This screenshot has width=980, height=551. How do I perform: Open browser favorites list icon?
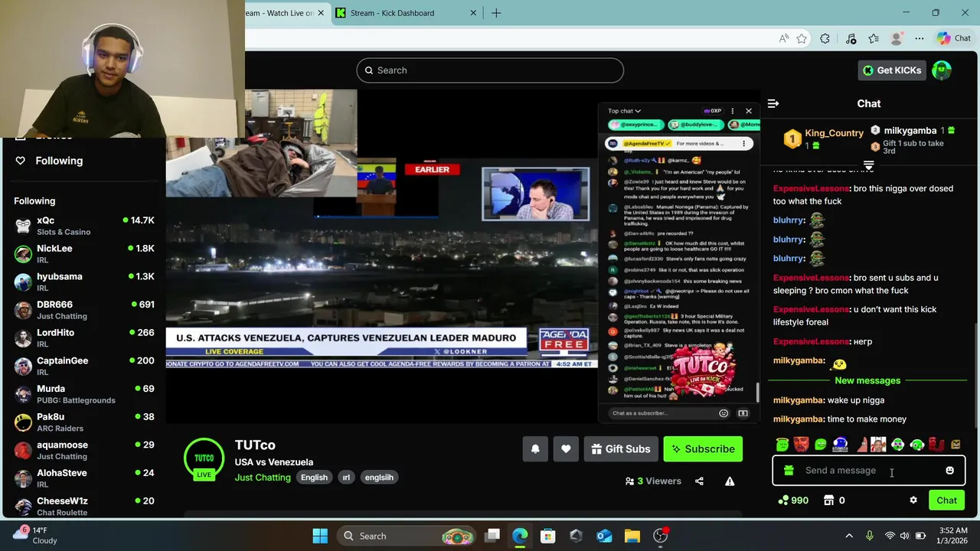pyautogui.click(x=874, y=38)
